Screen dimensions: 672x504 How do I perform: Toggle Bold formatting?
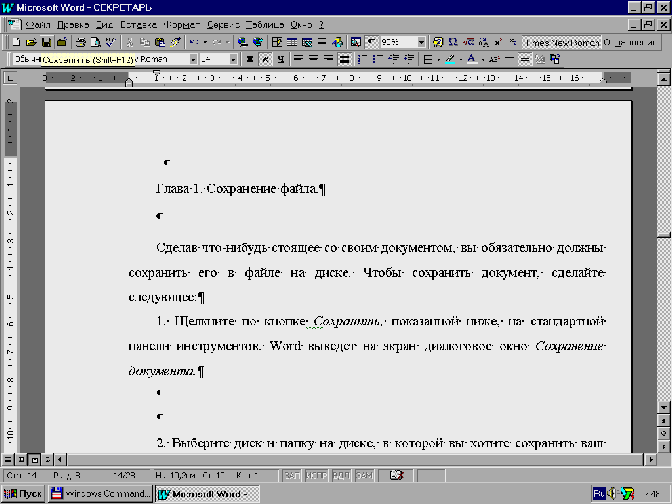pyautogui.click(x=249, y=59)
